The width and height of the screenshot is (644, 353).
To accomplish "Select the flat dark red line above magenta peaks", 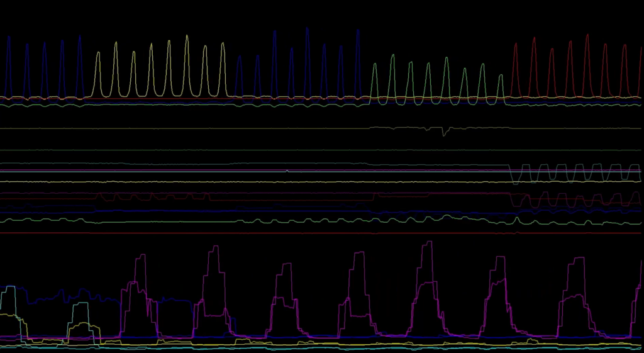I will [x=252, y=233].
